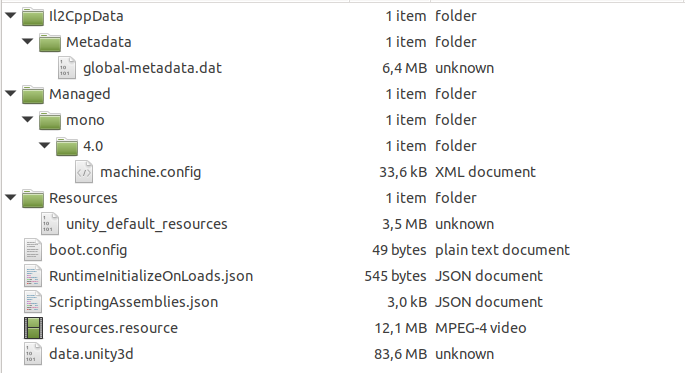This screenshot has height=373, width=685.
Task: Select the mono folder row label
Action: pyautogui.click(x=85, y=120)
